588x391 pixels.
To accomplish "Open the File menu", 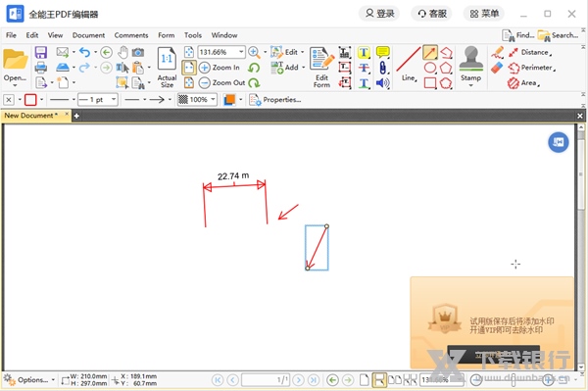I will (x=11, y=35).
